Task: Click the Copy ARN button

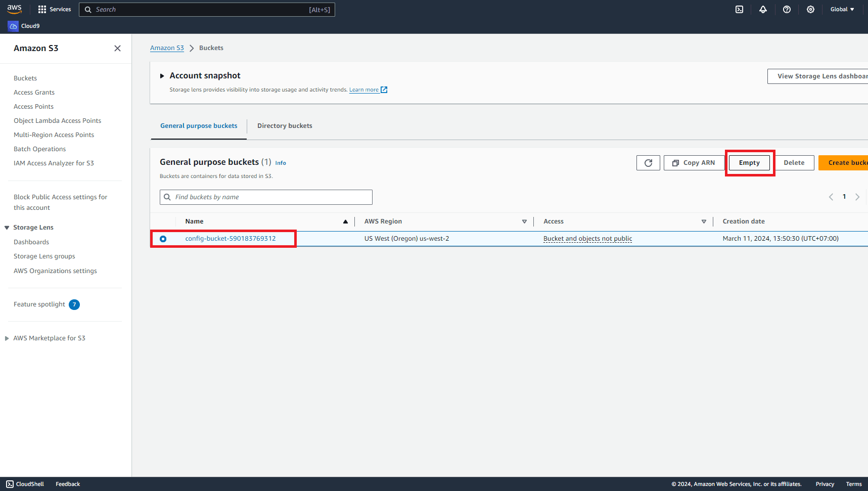Action: [x=694, y=163]
